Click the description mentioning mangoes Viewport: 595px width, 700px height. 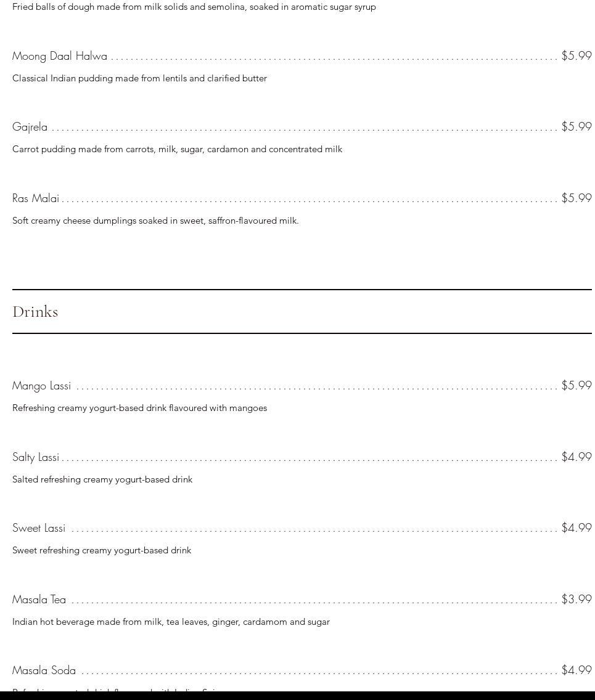point(139,408)
